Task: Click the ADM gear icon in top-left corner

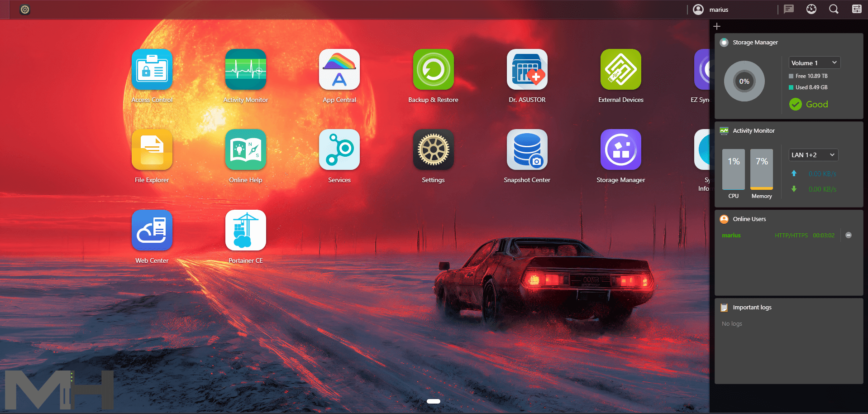Action: click(x=25, y=10)
